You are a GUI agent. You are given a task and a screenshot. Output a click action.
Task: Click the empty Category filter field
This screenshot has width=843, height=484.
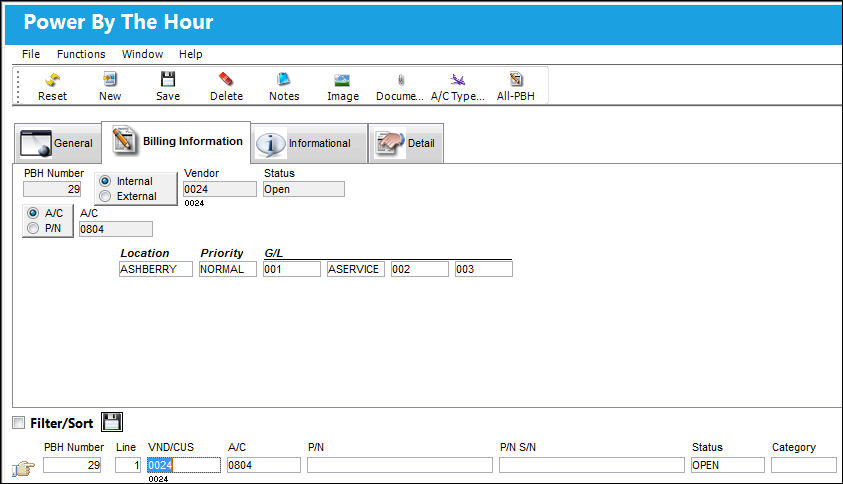pos(804,465)
